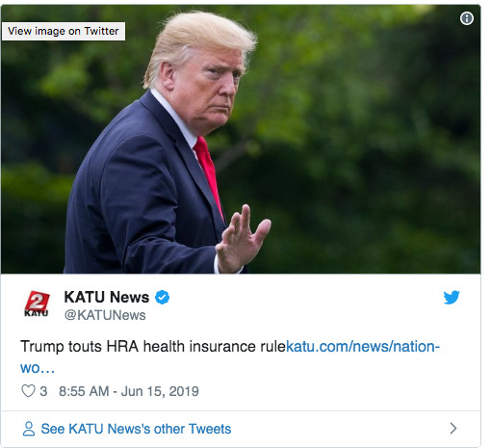Click the View image on Twitter button
491x448 pixels.
(x=64, y=31)
